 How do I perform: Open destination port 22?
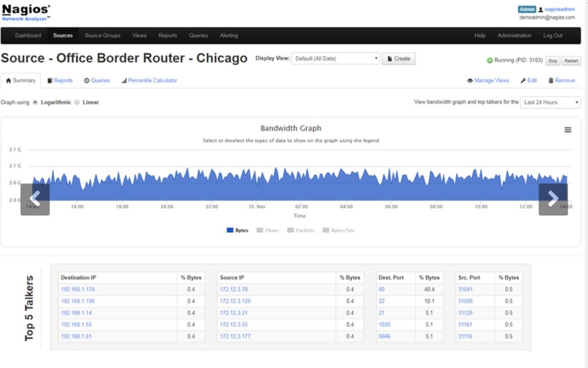(382, 301)
